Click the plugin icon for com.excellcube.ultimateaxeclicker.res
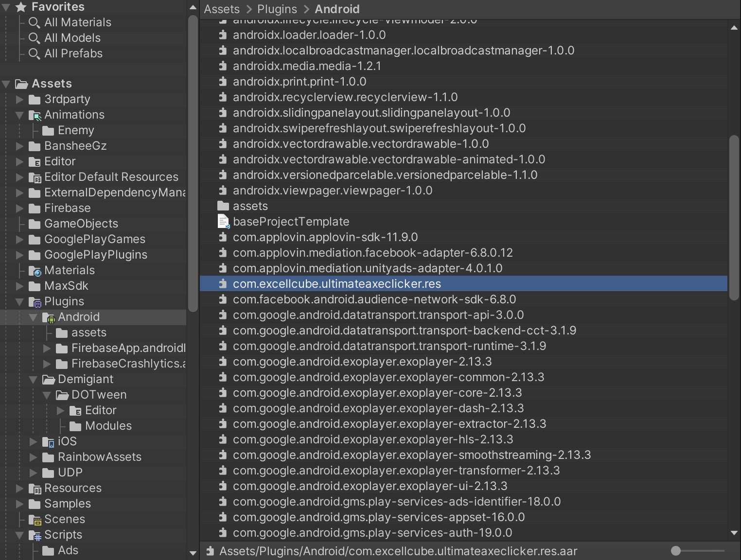The image size is (741, 560). coord(223,284)
